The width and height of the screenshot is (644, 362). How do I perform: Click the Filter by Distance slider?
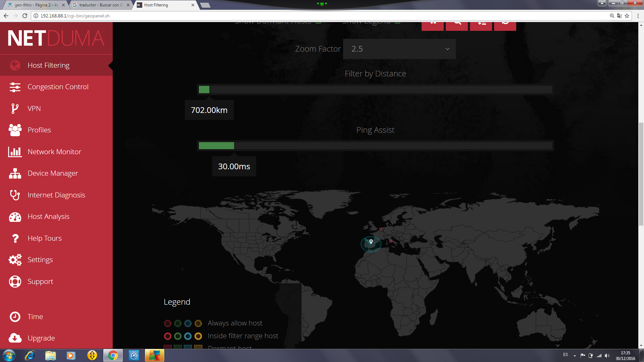tap(375, 89)
